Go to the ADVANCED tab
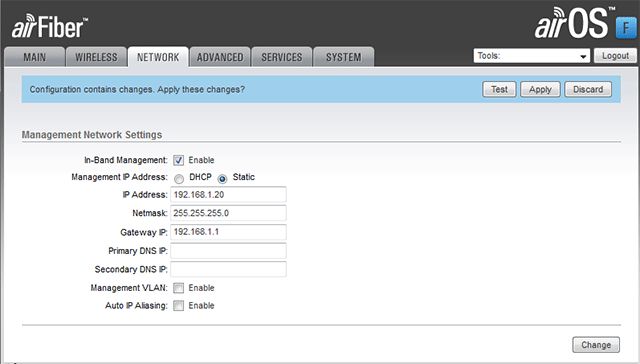 tap(220, 57)
